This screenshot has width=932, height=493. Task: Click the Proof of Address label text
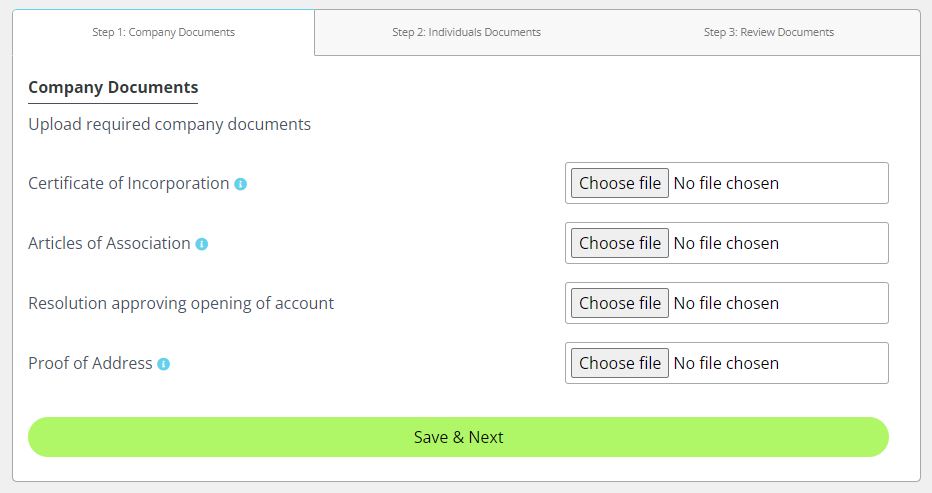[x=90, y=363]
